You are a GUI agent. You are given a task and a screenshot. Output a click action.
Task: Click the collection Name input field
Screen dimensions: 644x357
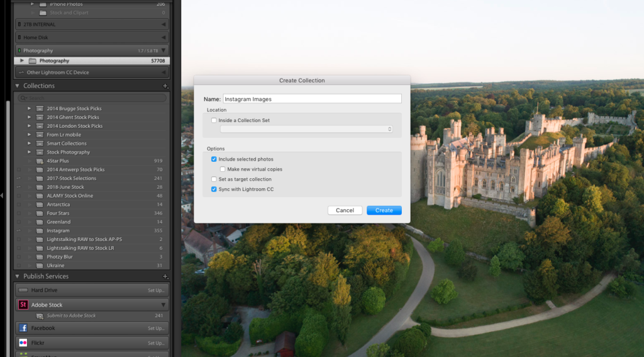[x=312, y=99]
